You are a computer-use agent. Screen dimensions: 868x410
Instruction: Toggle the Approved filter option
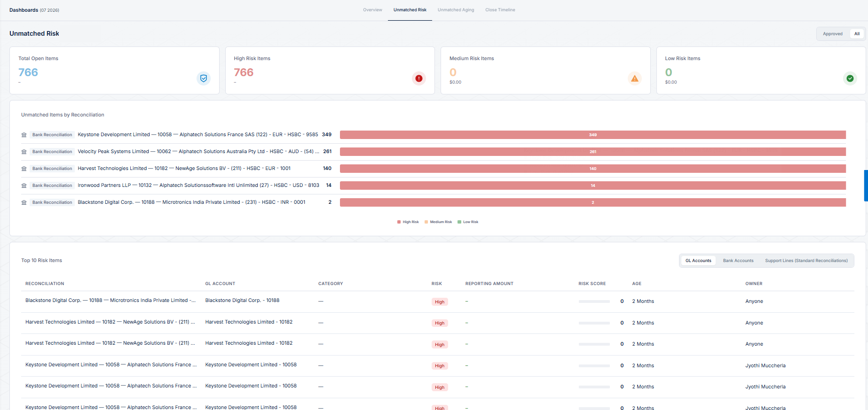tap(833, 34)
